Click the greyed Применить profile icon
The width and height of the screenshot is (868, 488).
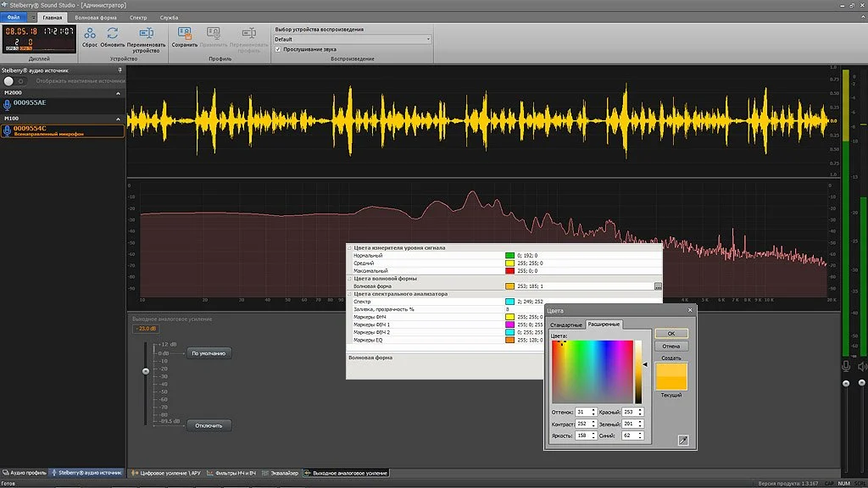(x=213, y=34)
